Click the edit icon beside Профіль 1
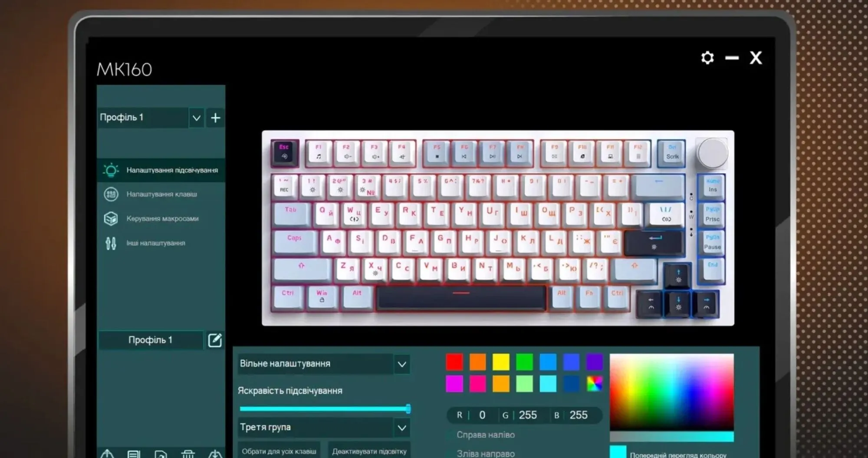Screen dimensions: 868x458 215,340
